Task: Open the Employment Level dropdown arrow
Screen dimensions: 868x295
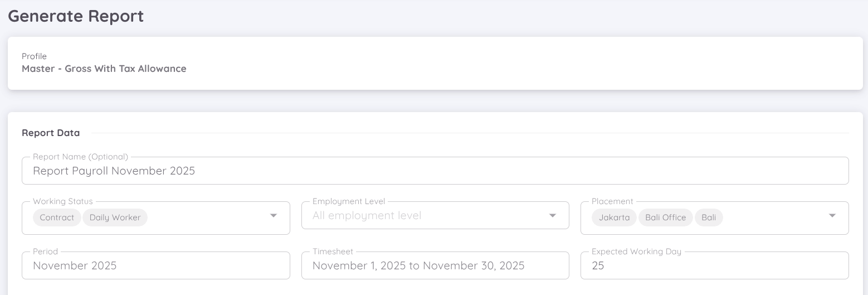Action: 553,216
